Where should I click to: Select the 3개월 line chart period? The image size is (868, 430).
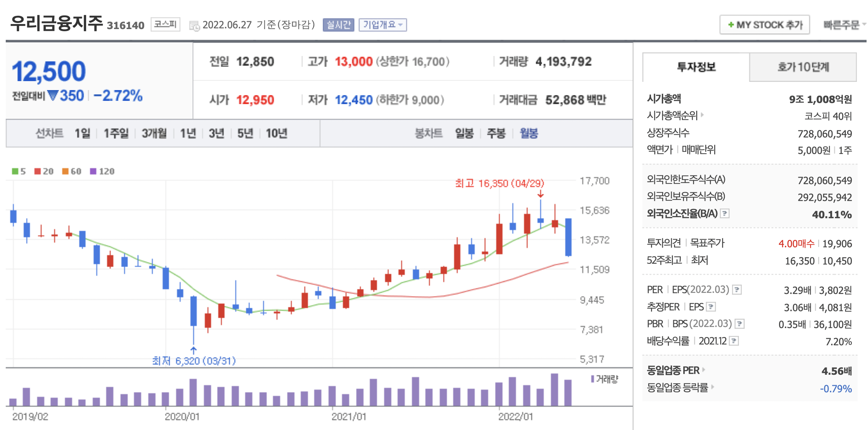[154, 134]
